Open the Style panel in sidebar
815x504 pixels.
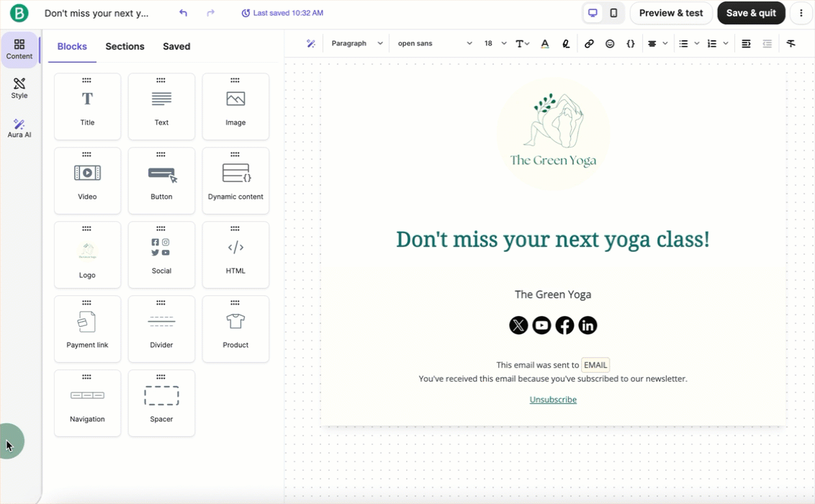click(x=19, y=89)
